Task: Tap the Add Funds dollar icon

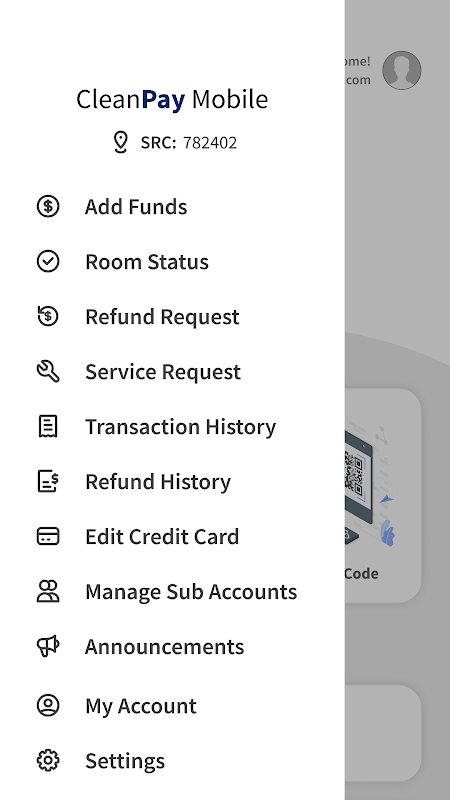Action: [x=48, y=207]
